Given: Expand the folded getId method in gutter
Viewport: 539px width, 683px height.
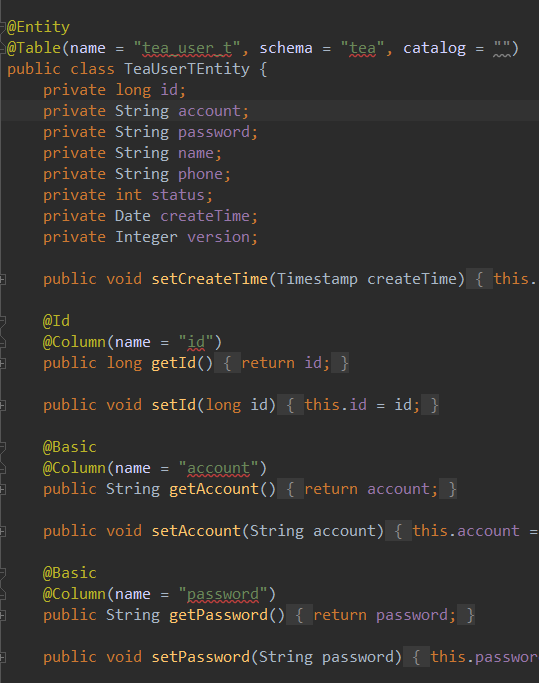Looking at the screenshot, I should click(x=2, y=363).
